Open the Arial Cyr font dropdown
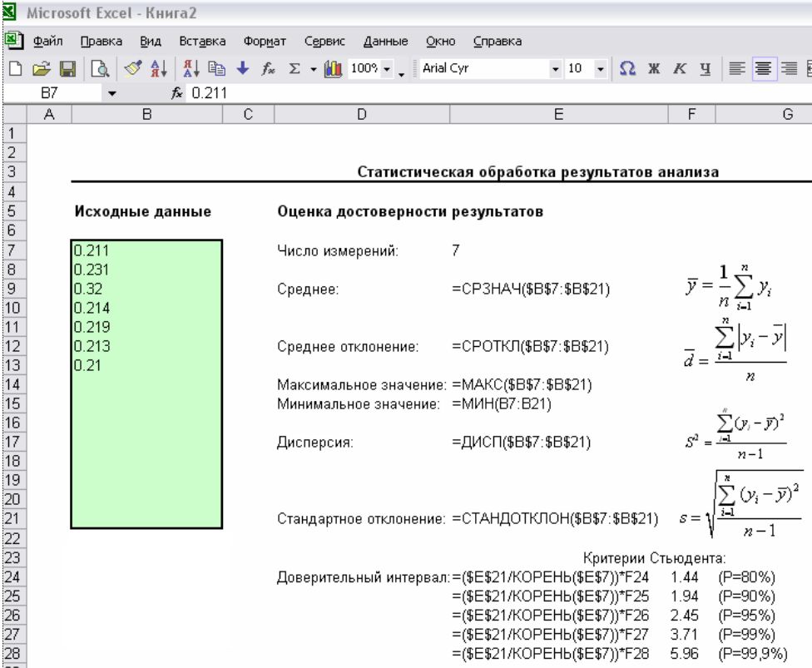Screen dimensions: 812x668 tap(555, 69)
